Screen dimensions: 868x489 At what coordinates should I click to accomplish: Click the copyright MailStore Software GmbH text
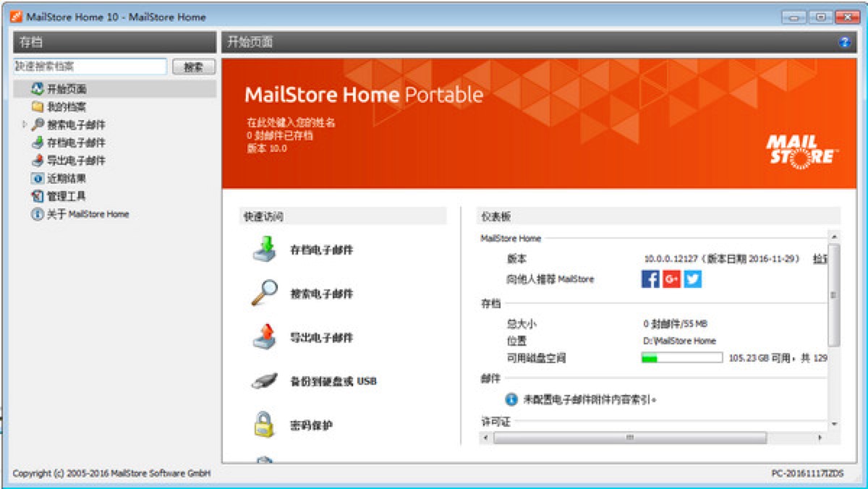click(x=111, y=474)
